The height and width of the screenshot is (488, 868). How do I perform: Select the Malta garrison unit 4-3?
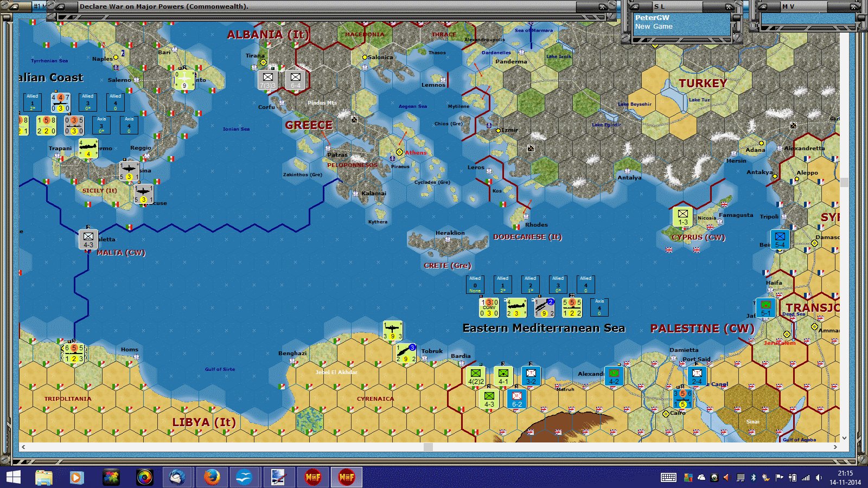[x=88, y=239]
